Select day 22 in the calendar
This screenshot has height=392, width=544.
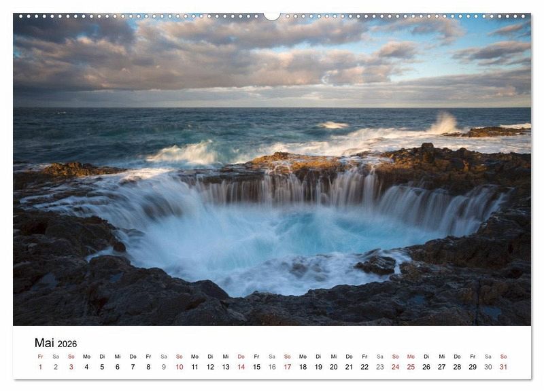(364, 367)
